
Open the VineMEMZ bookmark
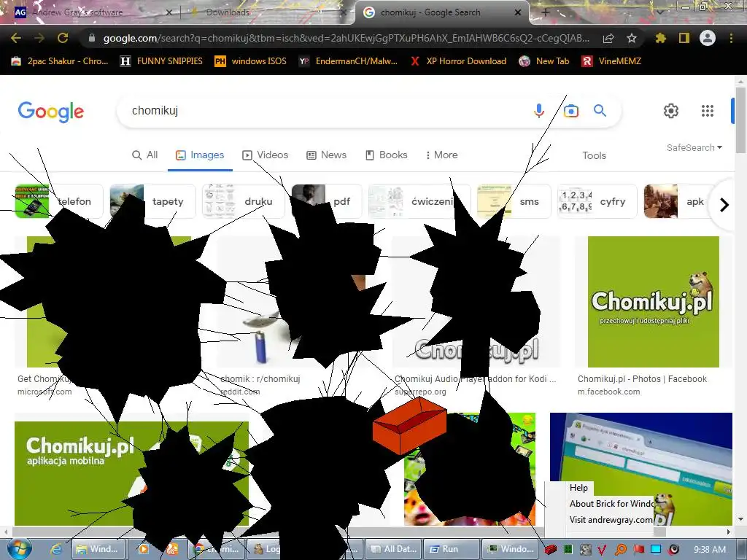point(611,61)
